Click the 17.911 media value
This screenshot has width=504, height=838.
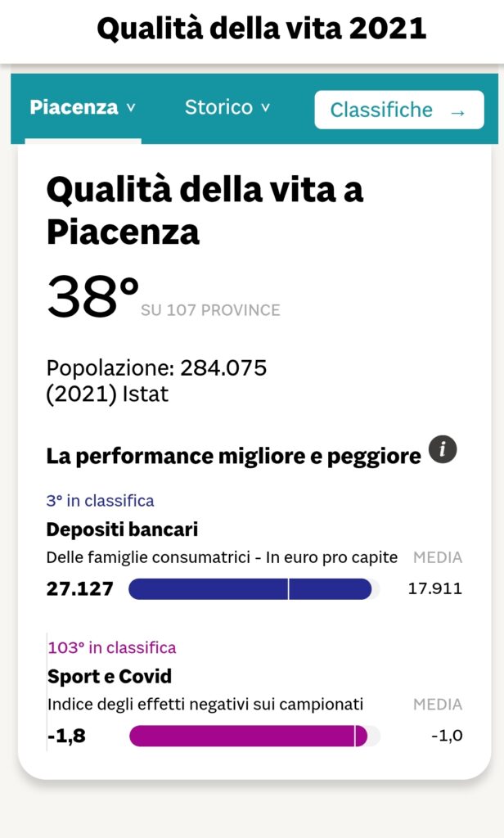point(434,588)
